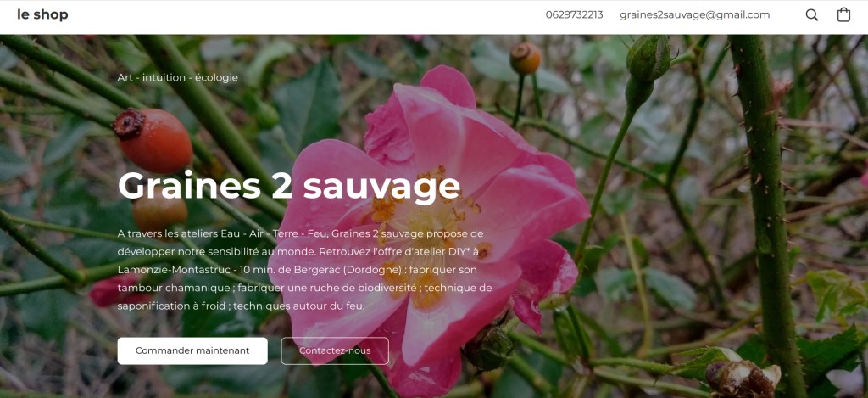Click the workshop description paragraph text
This screenshot has height=398, width=868.
click(x=304, y=269)
